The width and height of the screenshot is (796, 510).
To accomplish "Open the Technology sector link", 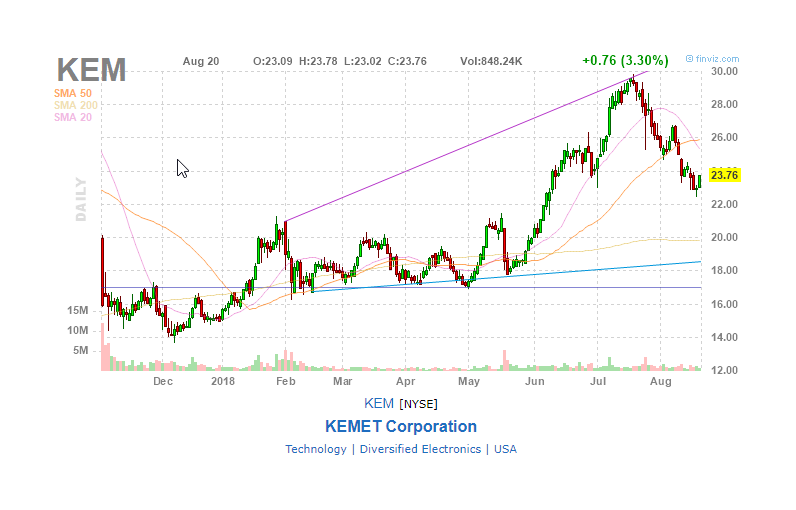I will (x=316, y=449).
